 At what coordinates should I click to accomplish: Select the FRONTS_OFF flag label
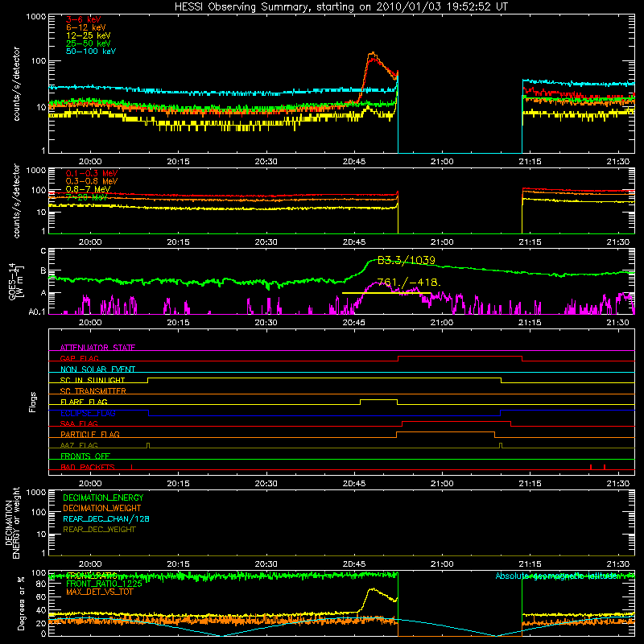85,456
